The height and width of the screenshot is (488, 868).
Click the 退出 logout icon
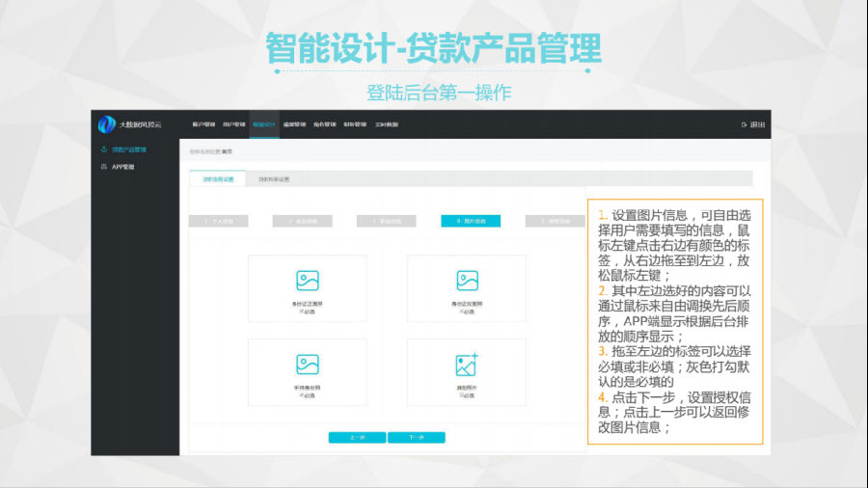(744, 124)
